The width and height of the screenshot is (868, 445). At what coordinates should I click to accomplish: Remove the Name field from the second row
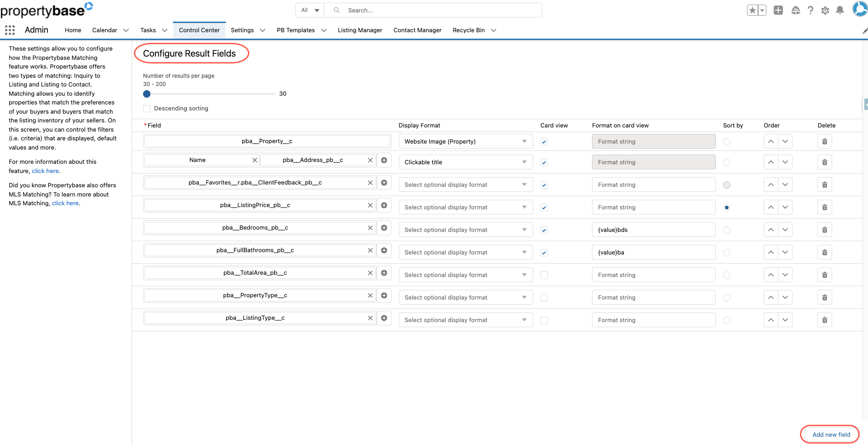pyautogui.click(x=255, y=160)
